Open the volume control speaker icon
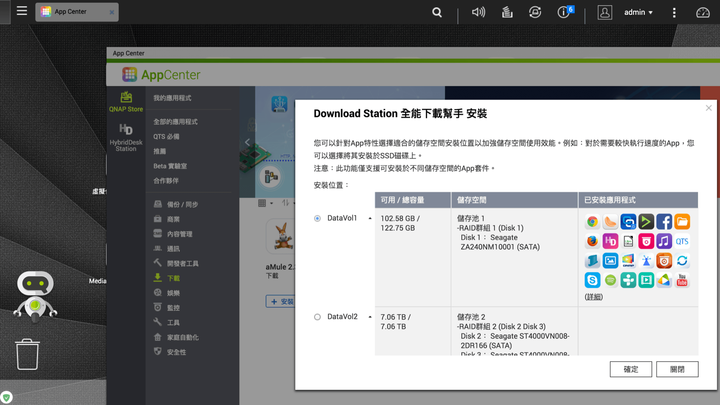Image resolution: width=720 pixels, height=405 pixels. pos(478,12)
